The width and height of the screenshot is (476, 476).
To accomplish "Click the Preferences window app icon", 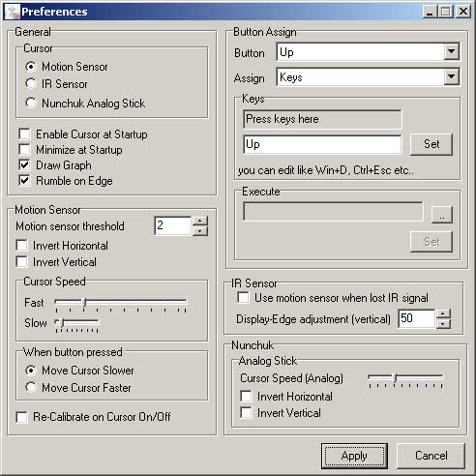I will (x=12, y=12).
